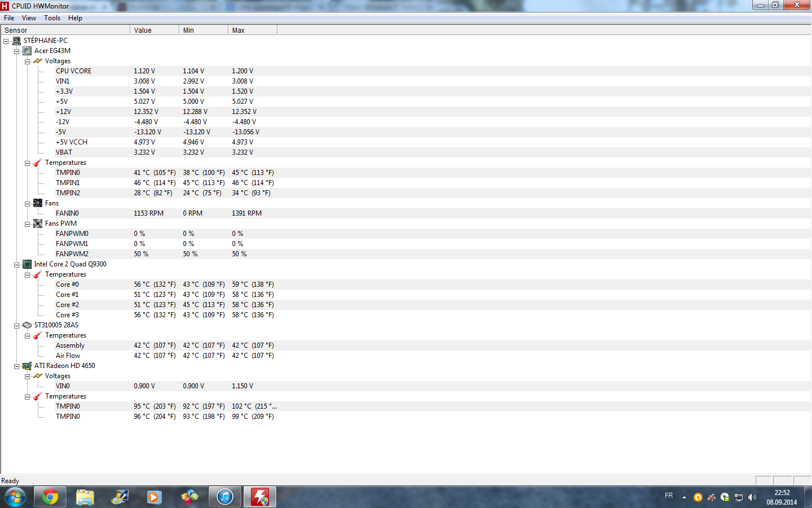The height and width of the screenshot is (508, 812).
Task: Collapse the Fans group
Action: point(27,204)
